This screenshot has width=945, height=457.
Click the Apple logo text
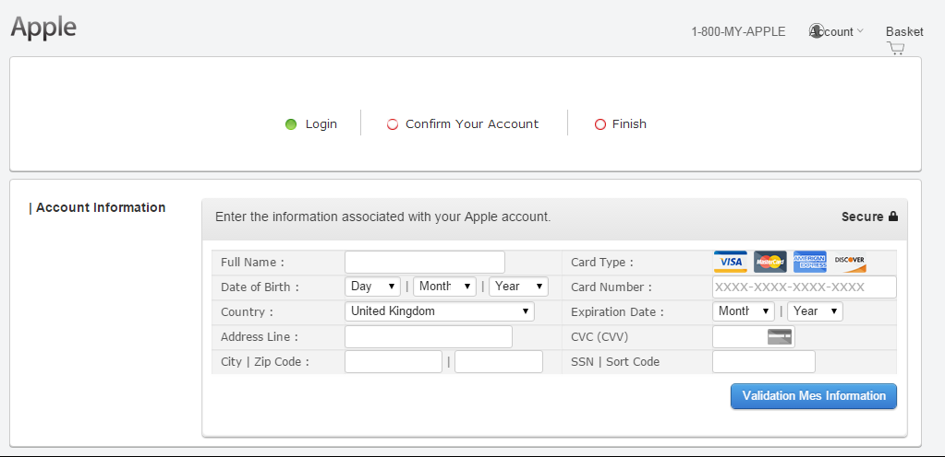click(x=43, y=27)
